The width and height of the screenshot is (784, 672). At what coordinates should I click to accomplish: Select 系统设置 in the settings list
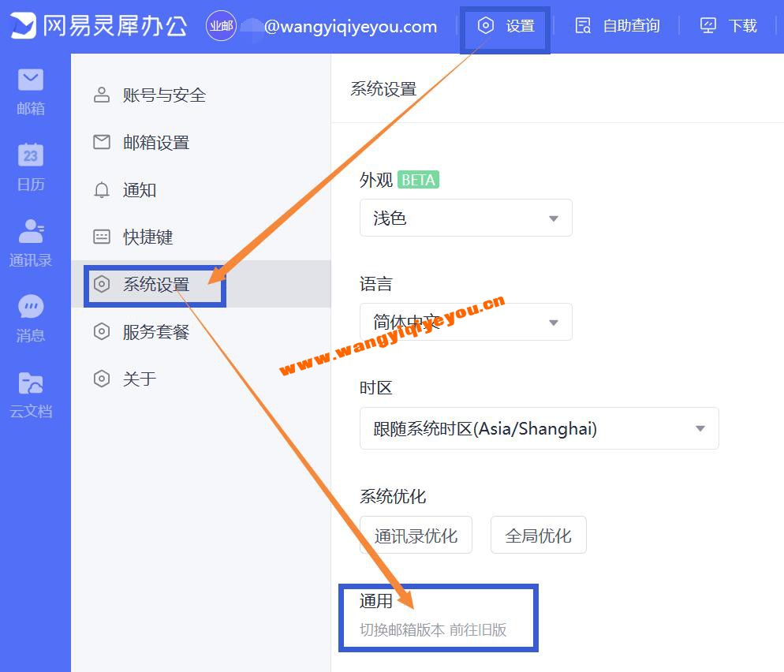point(201,284)
